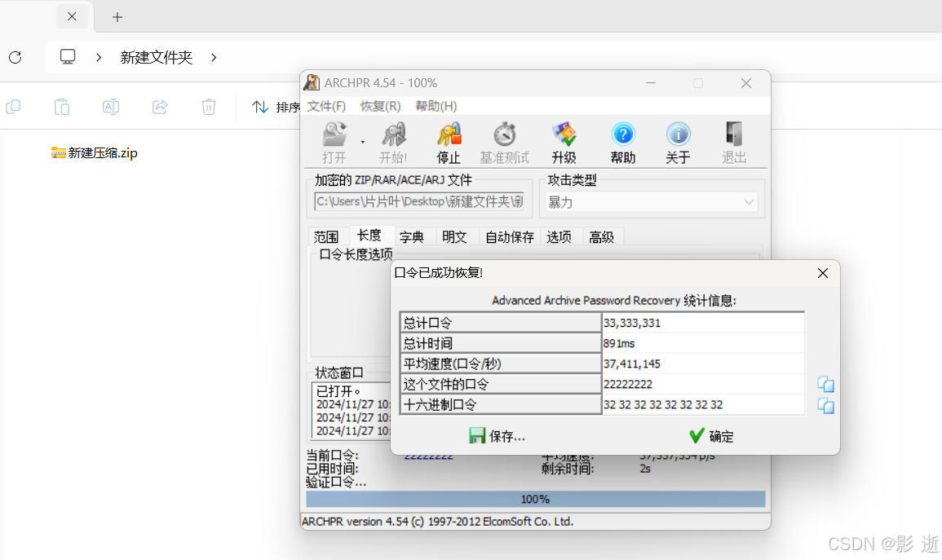Click 新建文件夹 in the Explorer breadcrumb
The image size is (942, 560).
157,58
